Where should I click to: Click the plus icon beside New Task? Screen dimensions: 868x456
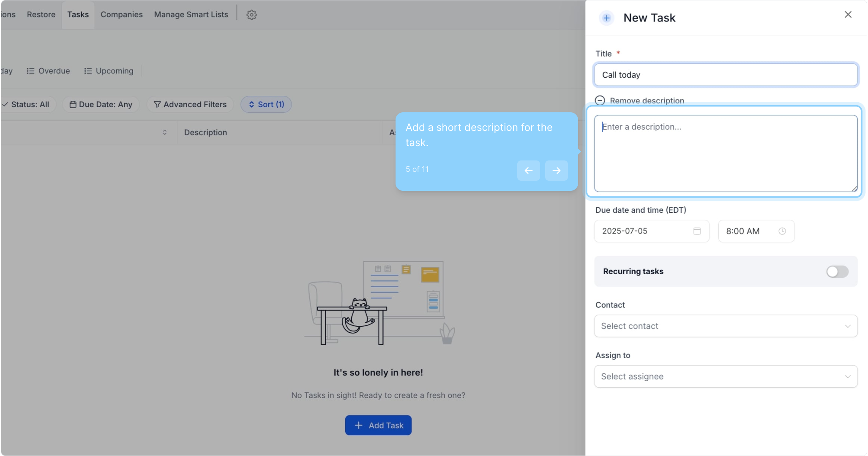pos(606,18)
